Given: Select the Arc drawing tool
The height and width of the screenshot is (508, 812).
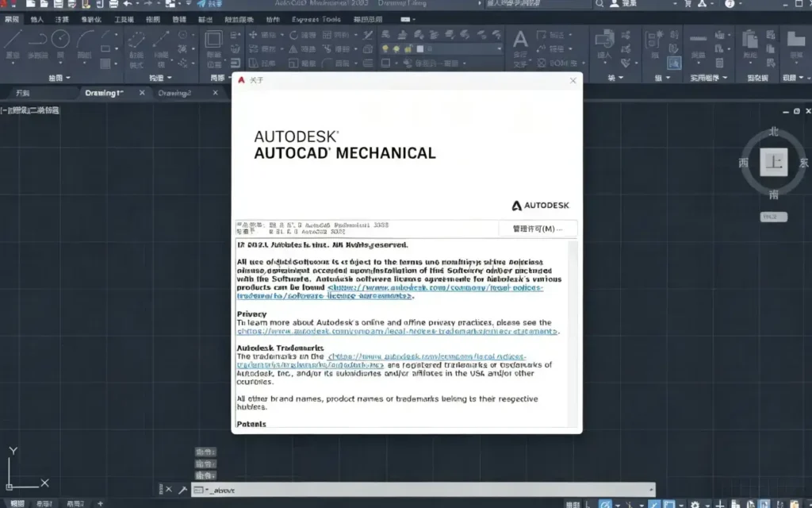Looking at the screenshot, I should (x=84, y=40).
